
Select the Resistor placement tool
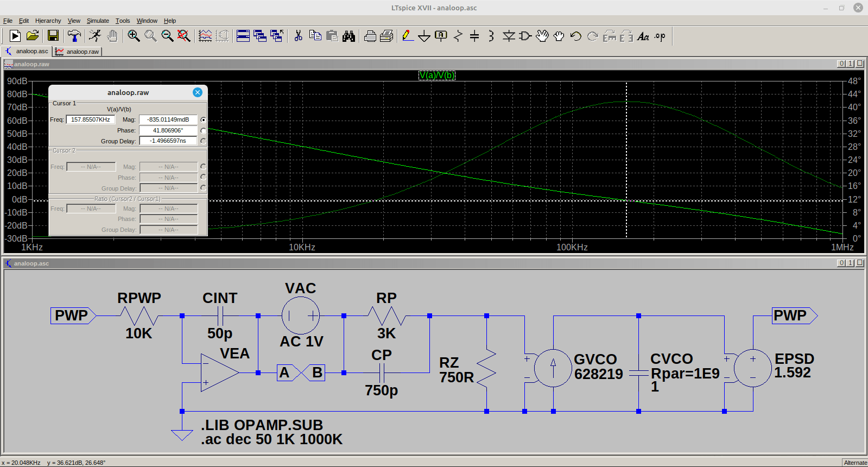coord(458,36)
